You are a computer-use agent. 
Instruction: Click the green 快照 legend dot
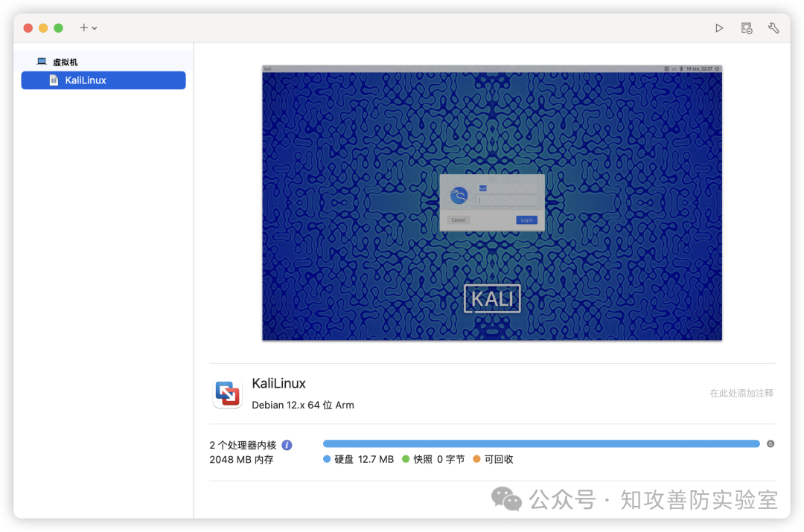[x=406, y=459]
